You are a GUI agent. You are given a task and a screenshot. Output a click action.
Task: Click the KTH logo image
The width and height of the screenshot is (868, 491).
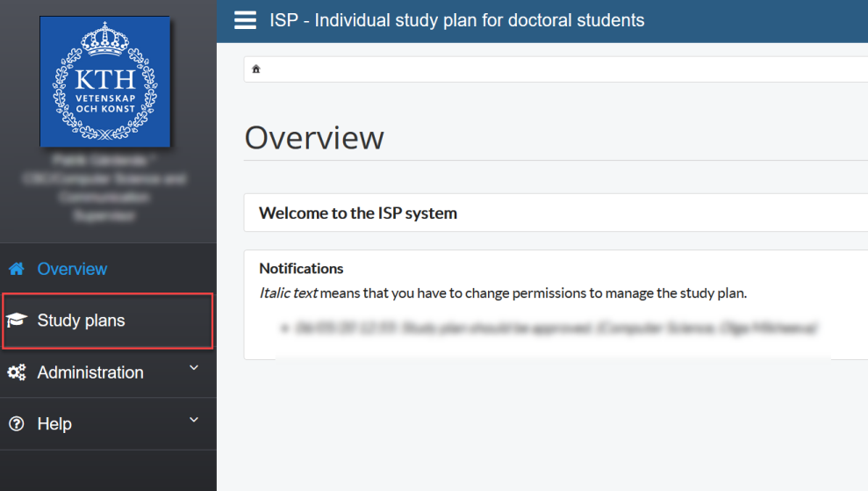[x=105, y=82]
